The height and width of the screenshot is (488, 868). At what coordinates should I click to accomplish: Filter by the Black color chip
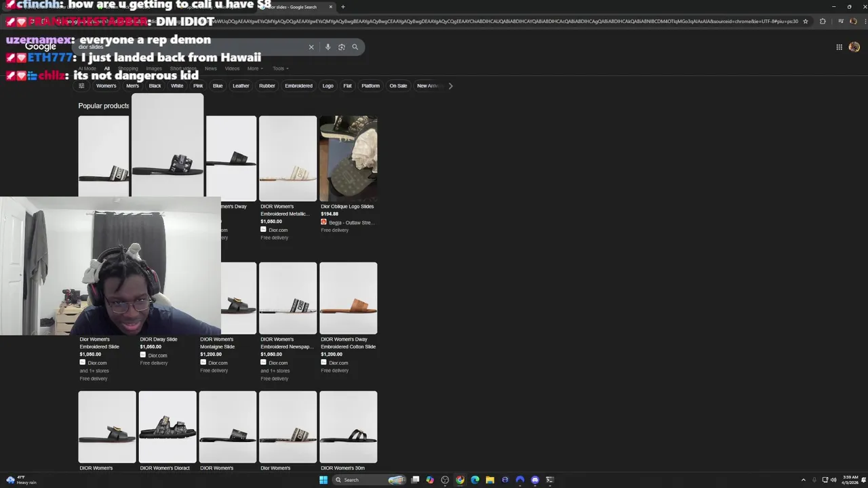pyautogui.click(x=155, y=86)
